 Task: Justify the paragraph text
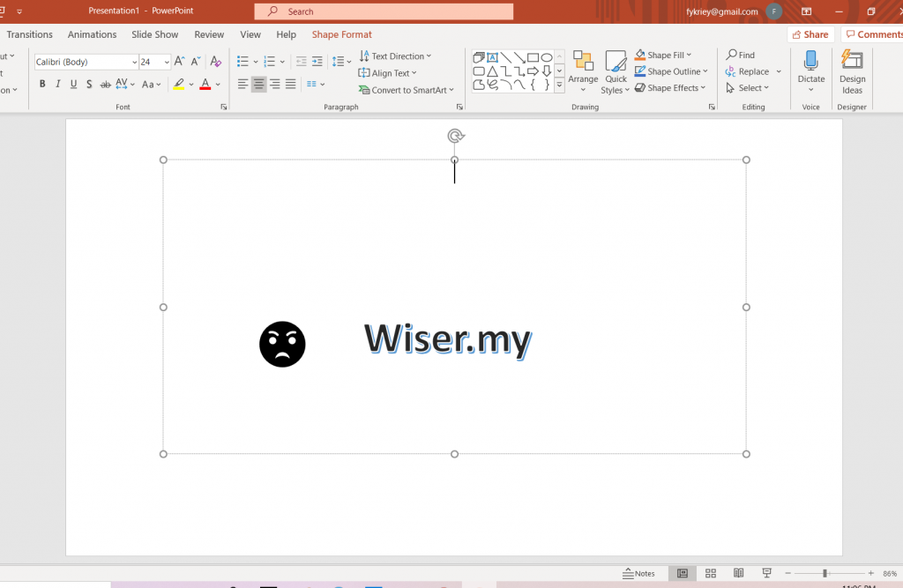(x=291, y=84)
